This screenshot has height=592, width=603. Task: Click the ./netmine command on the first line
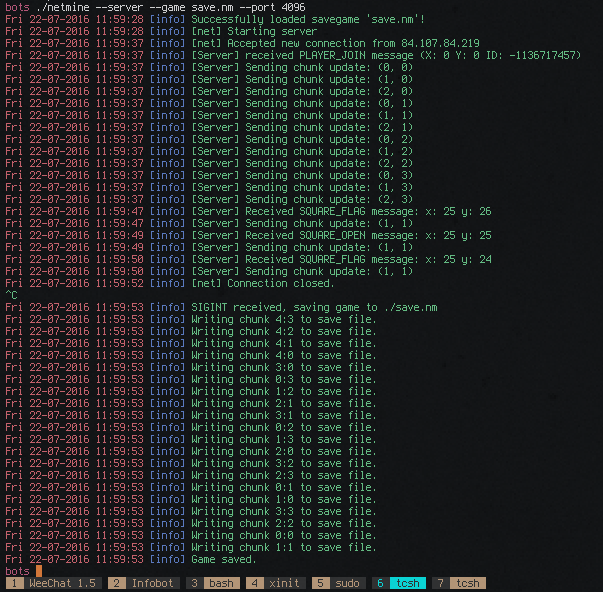(x=69, y=7)
